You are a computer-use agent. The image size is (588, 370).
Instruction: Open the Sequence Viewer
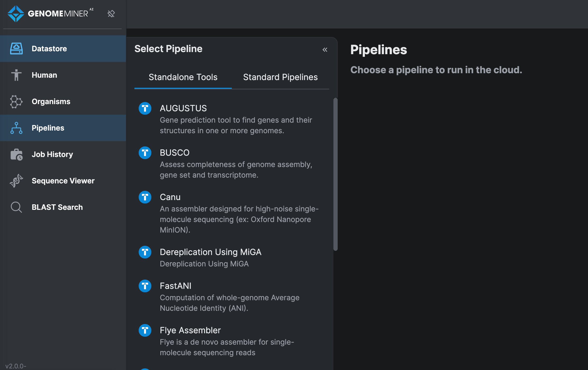63,181
